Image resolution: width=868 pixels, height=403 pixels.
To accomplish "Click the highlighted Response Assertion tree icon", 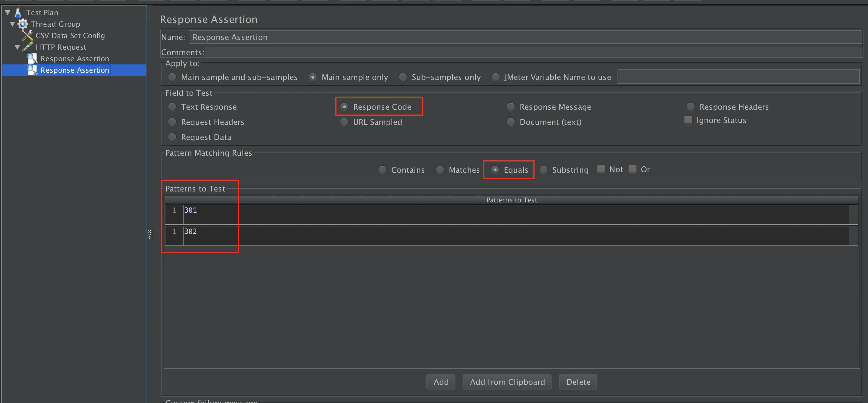I will pos(32,70).
